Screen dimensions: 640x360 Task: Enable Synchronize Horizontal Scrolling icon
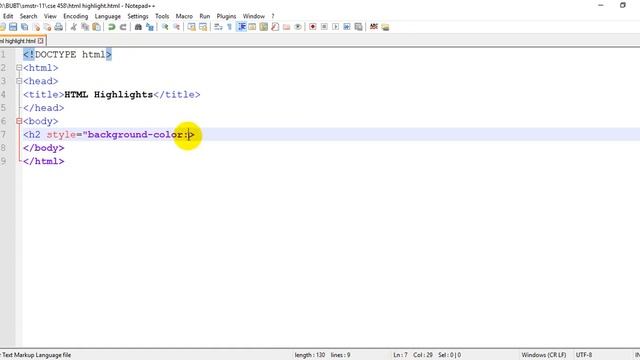(203, 27)
